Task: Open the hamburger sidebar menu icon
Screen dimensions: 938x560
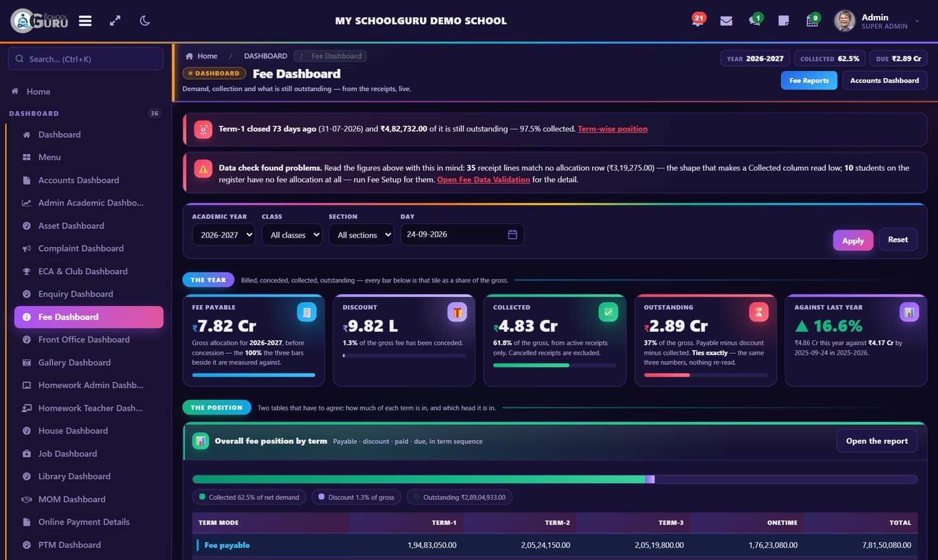Action: click(x=85, y=21)
